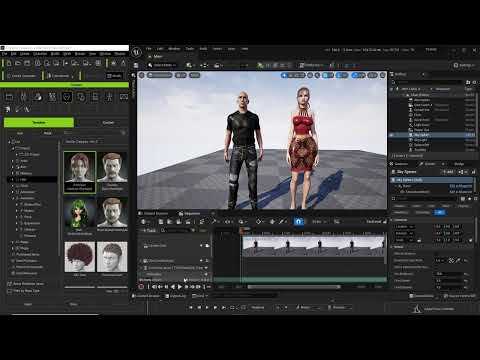Click the folder icon beside Outliner search

click(468, 82)
